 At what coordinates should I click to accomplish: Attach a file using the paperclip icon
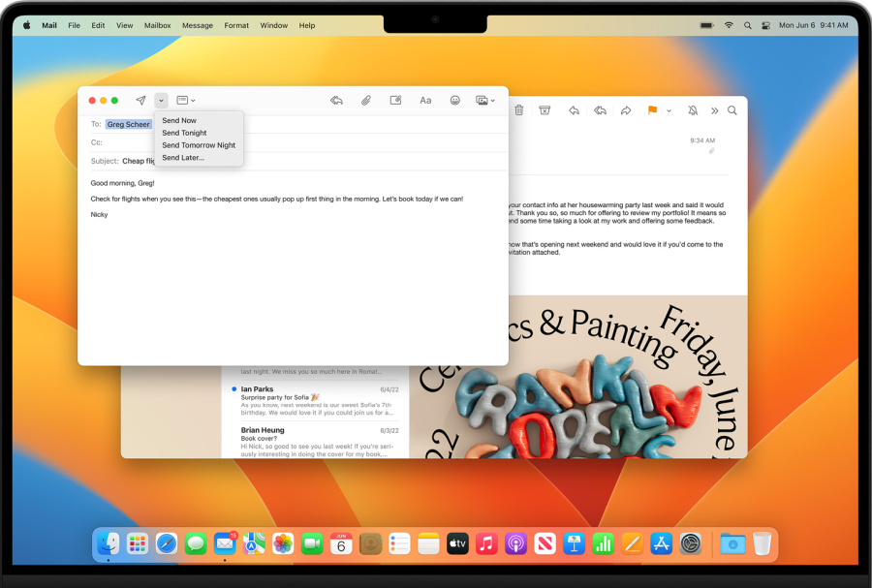click(366, 100)
